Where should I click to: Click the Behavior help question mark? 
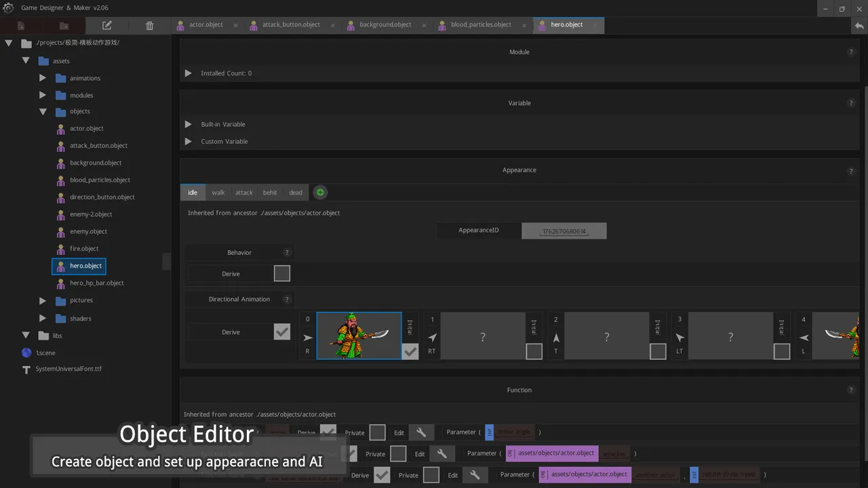(286, 253)
